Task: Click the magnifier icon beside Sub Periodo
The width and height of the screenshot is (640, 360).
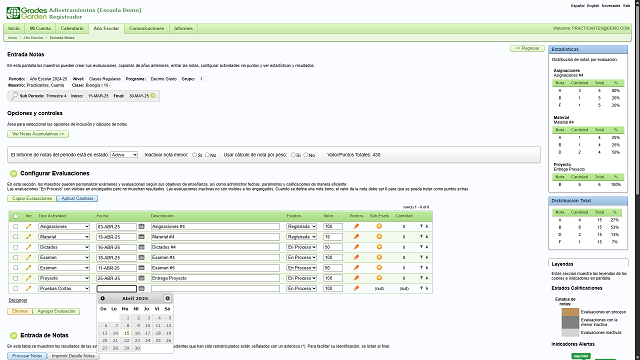Action: (15, 96)
